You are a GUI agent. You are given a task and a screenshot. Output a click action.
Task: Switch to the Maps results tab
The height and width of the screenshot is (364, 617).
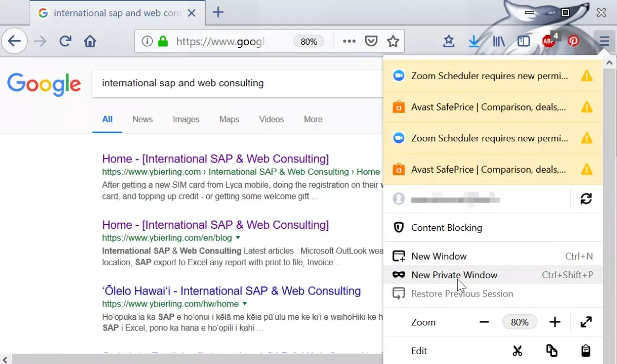229,119
